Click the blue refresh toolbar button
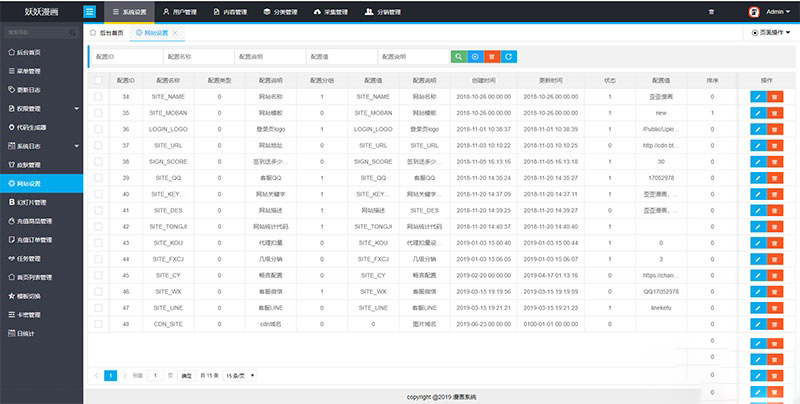 click(x=509, y=57)
